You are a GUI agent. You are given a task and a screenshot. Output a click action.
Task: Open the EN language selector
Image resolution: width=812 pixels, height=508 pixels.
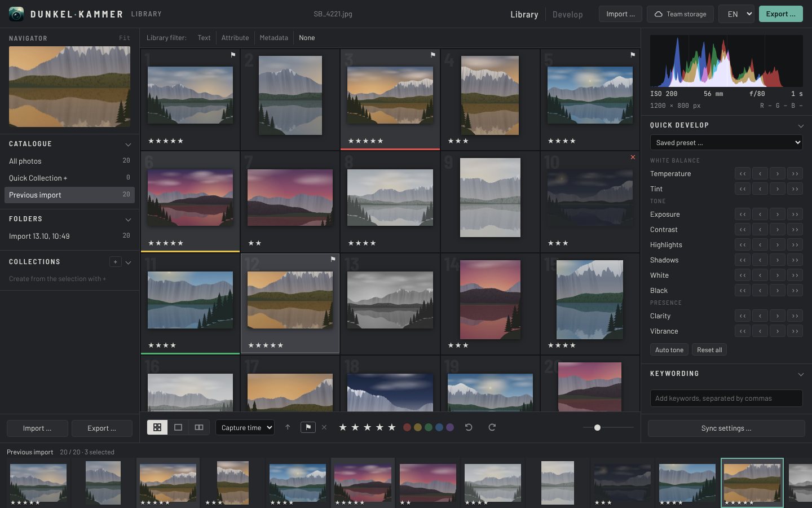(736, 14)
